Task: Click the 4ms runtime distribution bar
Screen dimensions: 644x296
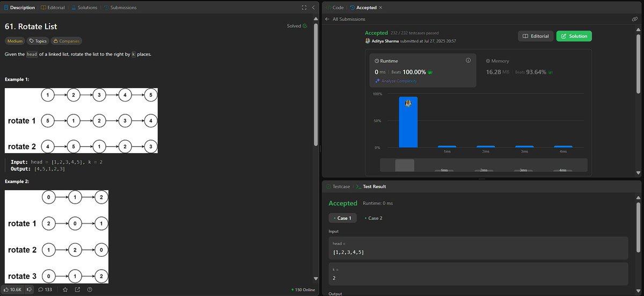Action: [563, 147]
